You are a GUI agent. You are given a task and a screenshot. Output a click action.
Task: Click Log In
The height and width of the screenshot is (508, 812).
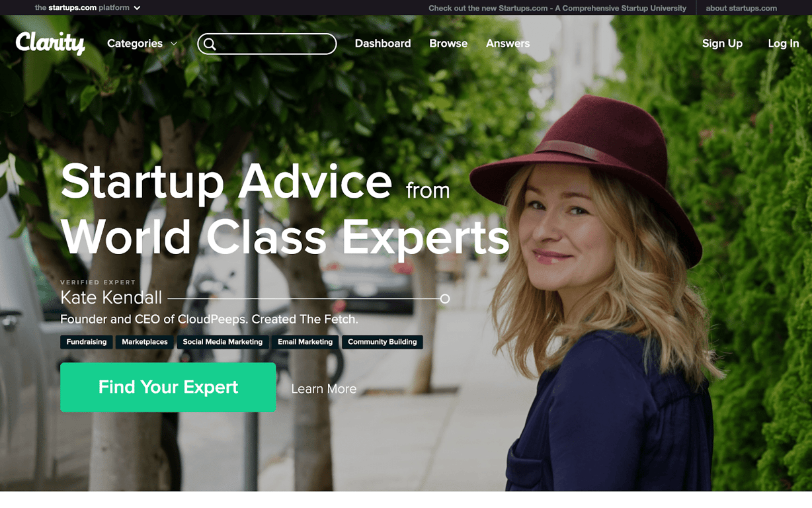[x=784, y=44]
